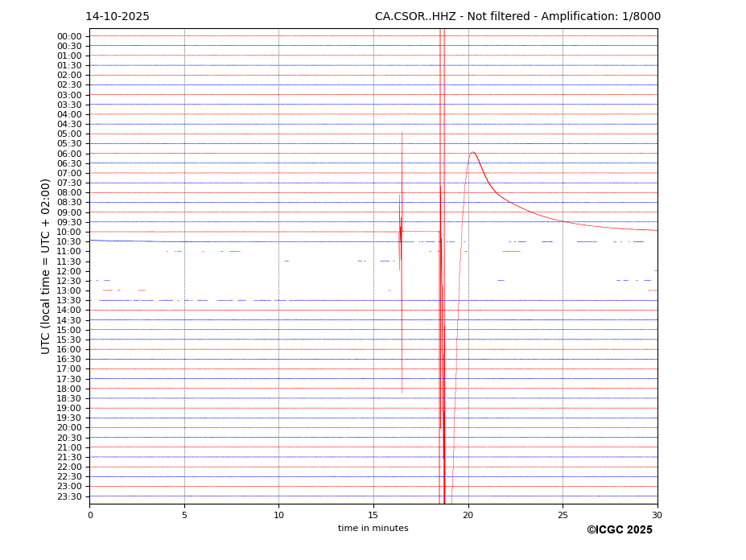Select the 23:30 time row label
746x560 pixels.
click(69, 496)
